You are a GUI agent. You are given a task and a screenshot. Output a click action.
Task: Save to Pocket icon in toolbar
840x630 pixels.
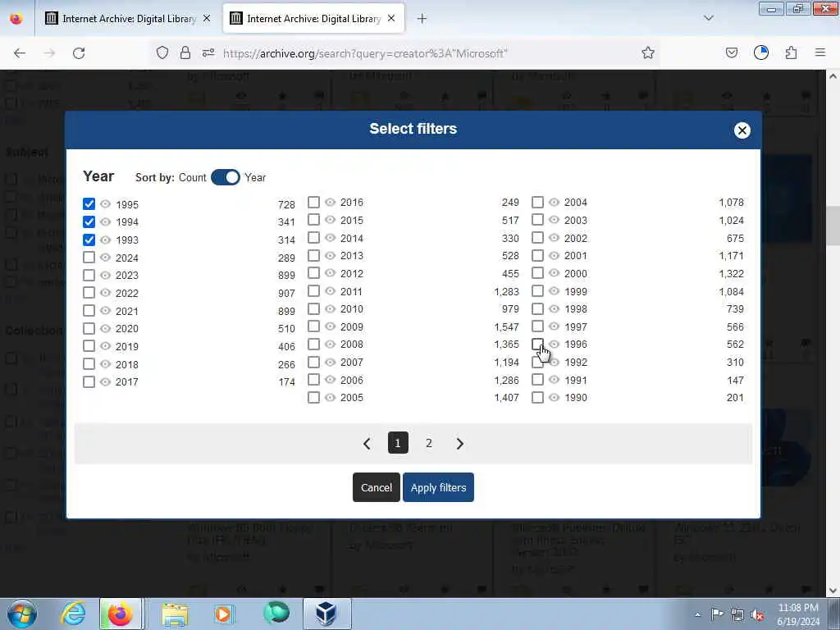732,52
